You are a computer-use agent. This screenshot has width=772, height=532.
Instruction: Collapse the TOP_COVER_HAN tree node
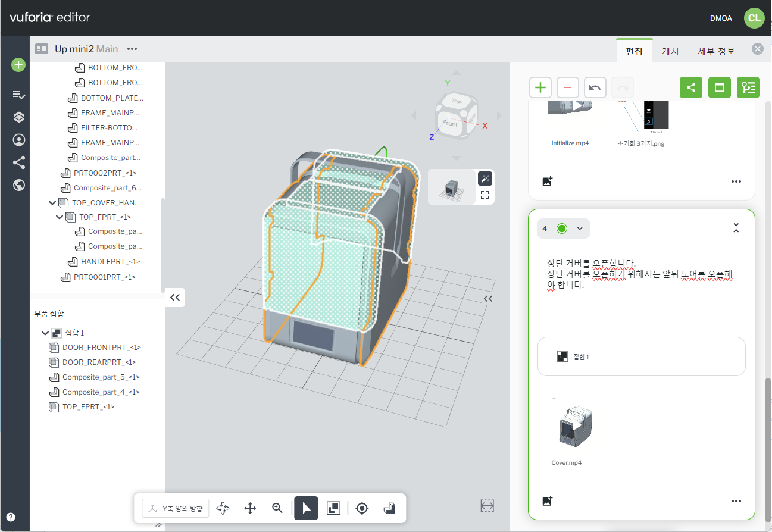coord(52,203)
